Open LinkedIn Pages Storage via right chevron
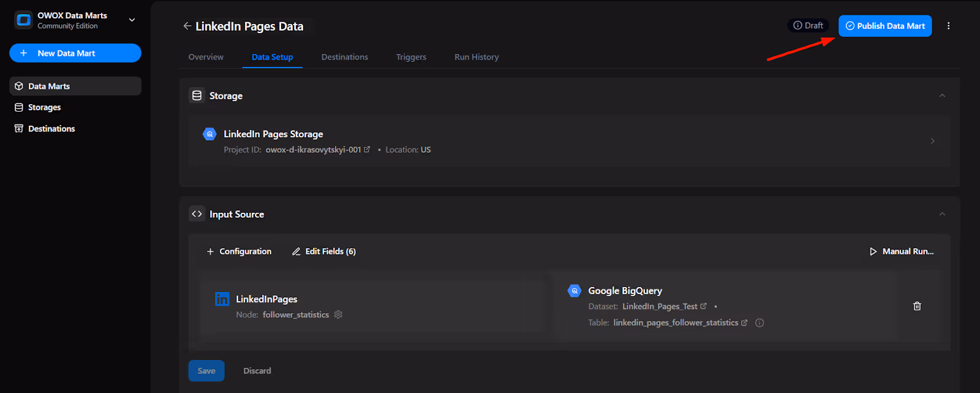980x393 pixels. coord(933,141)
